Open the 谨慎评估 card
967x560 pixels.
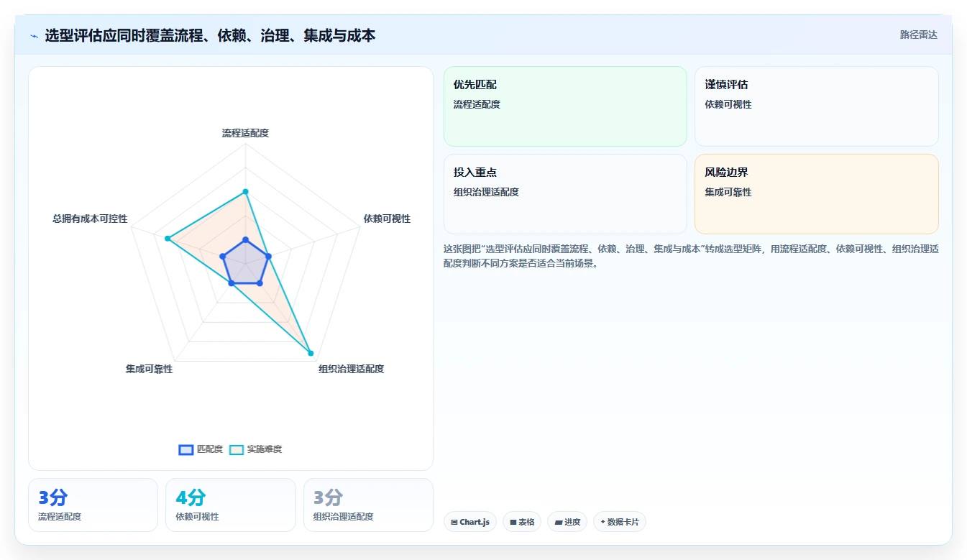click(x=817, y=106)
